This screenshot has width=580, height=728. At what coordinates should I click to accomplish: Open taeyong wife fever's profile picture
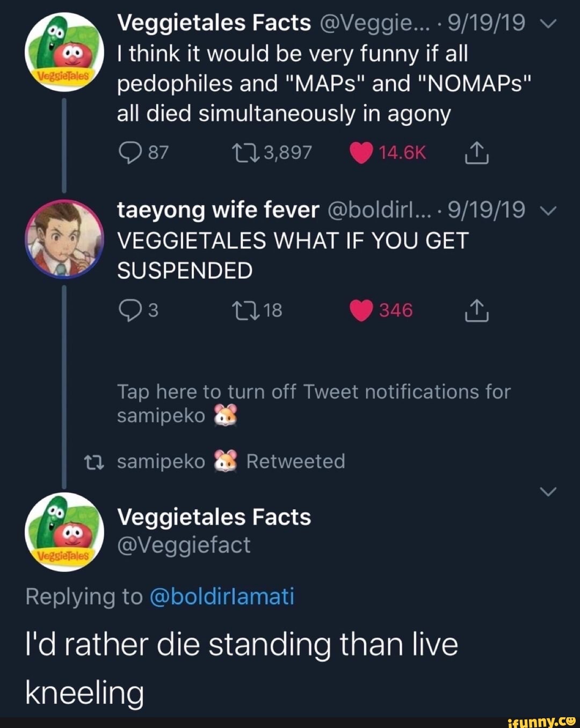pos(64,239)
